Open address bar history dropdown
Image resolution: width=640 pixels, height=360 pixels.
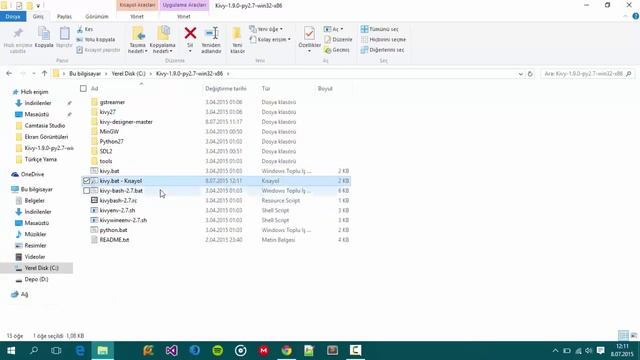[520, 74]
